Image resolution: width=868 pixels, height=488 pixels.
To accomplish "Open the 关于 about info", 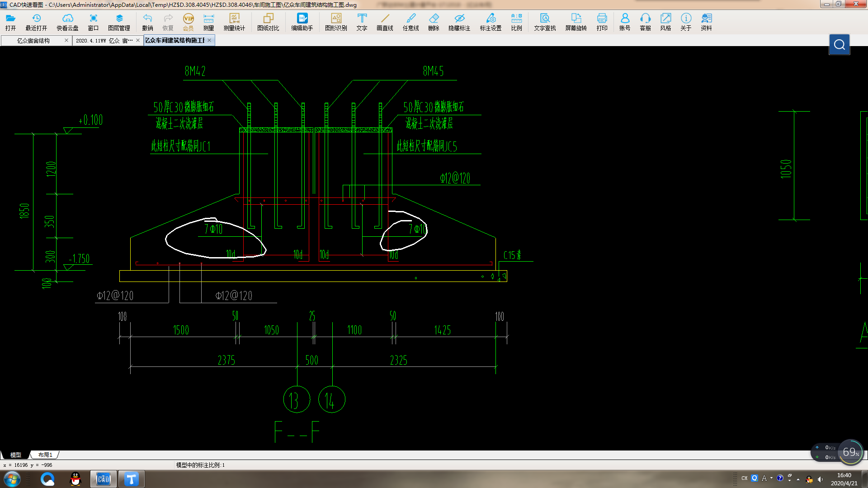I will [686, 22].
